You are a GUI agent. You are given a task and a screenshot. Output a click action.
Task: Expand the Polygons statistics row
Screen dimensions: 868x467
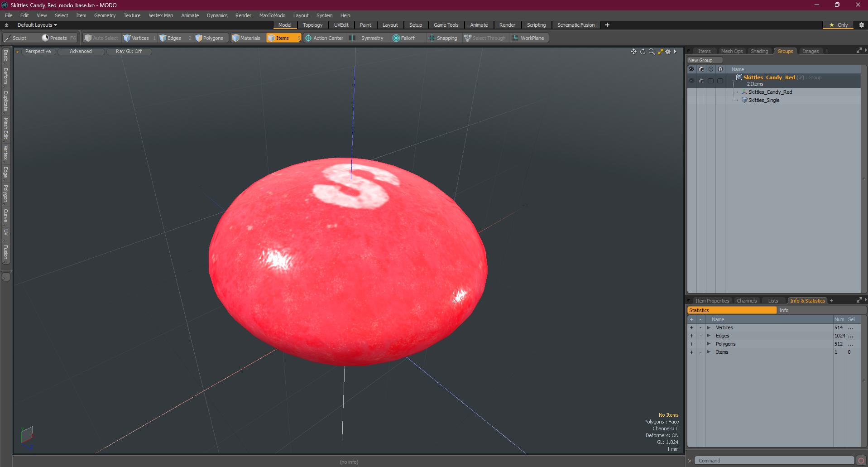[x=709, y=344]
